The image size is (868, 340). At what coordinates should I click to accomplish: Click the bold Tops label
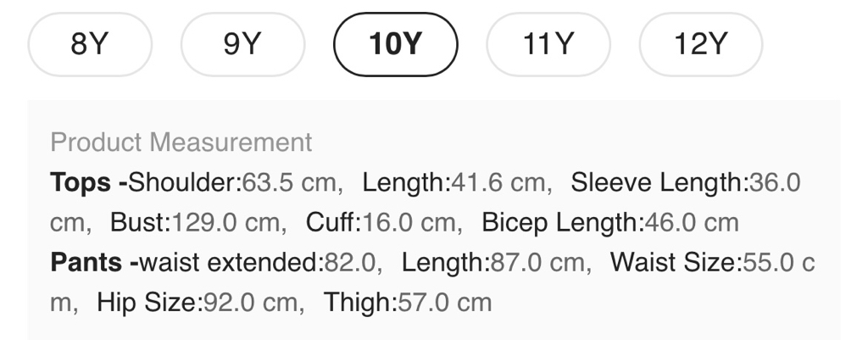[81, 182]
